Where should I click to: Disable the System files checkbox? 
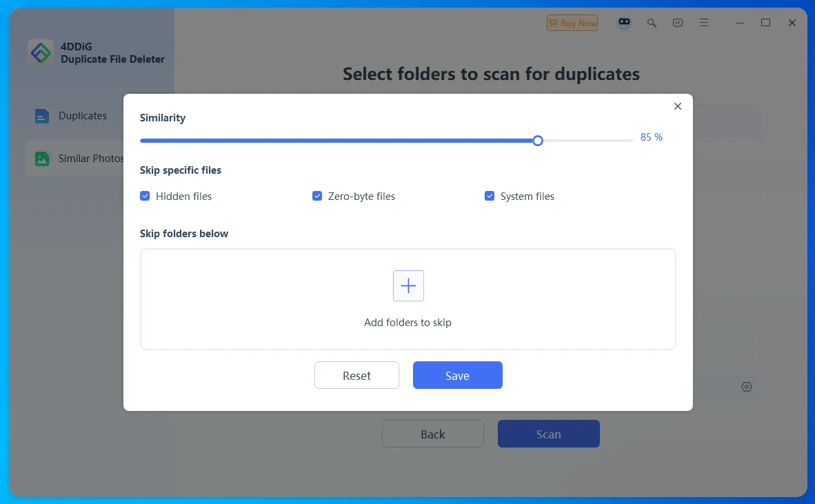point(490,196)
